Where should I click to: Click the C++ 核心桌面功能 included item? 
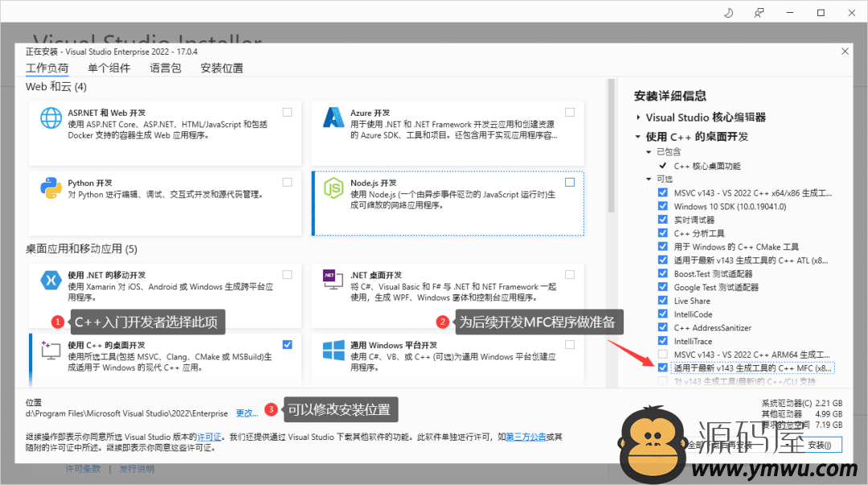click(707, 166)
